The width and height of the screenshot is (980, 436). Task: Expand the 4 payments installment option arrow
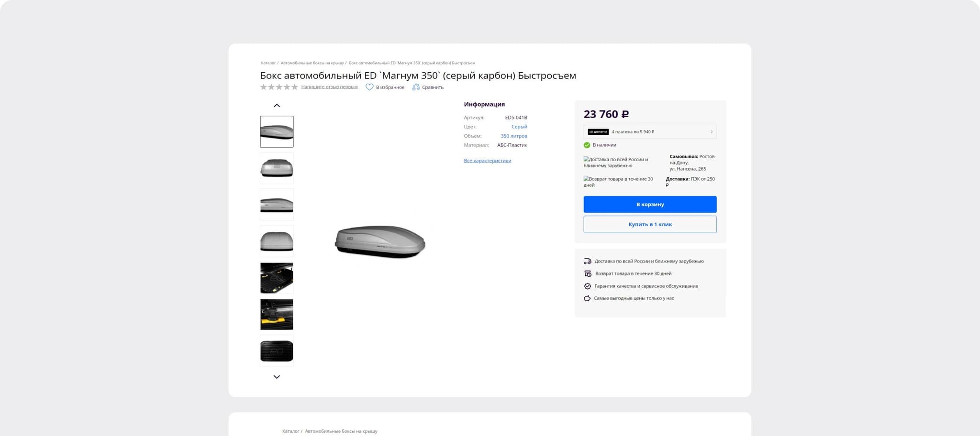tap(711, 132)
